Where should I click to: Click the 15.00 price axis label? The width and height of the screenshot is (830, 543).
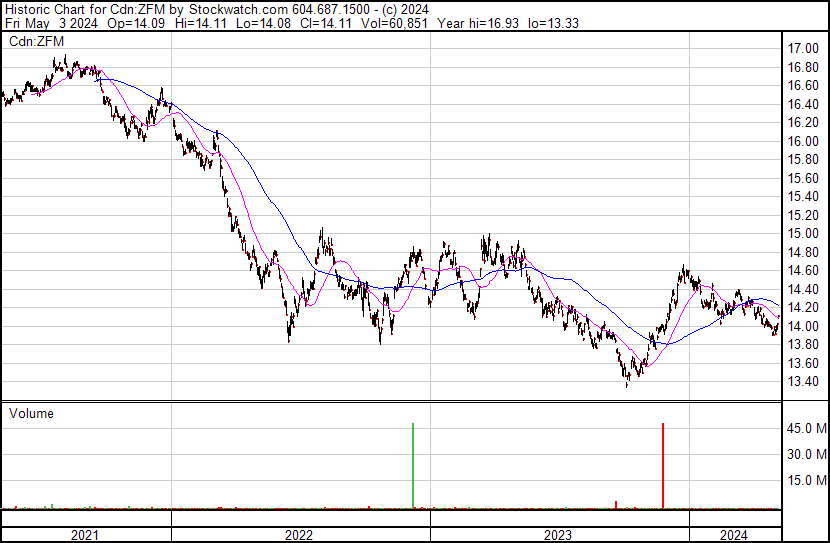(803, 233)
